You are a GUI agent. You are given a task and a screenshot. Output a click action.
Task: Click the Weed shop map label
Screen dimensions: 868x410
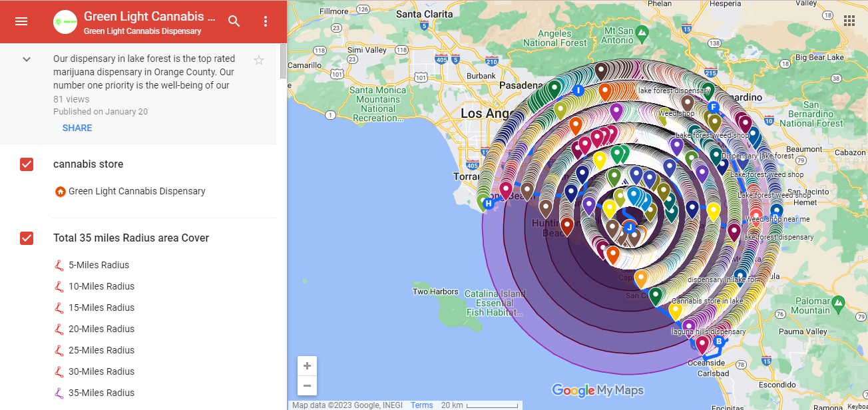click(x=676, y=114)
